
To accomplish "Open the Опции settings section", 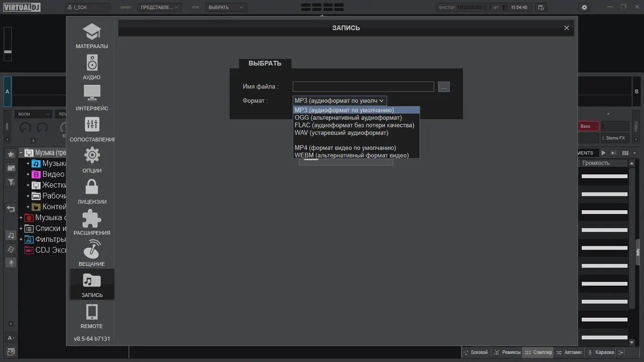I will pos(92,161).
